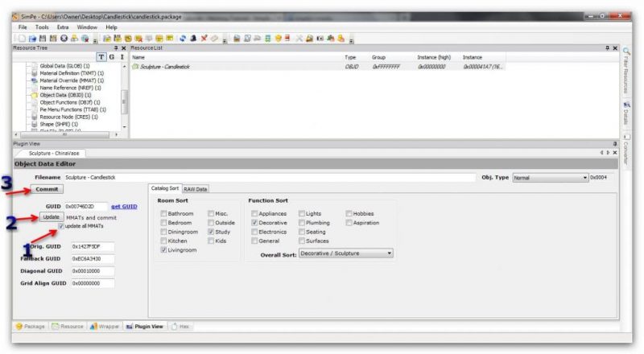This screenshot has width=644, height=354.
Task: Select the T view button in Resource Tree
Action: (101, 57)
